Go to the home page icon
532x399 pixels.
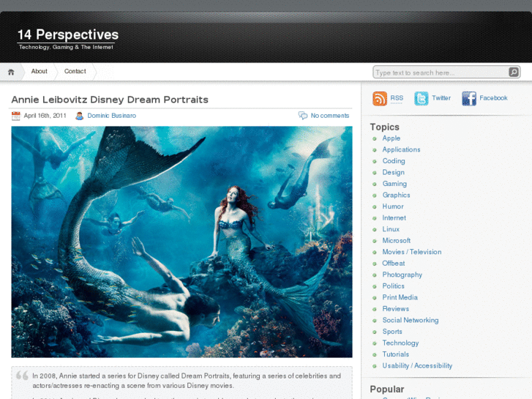pos(11,72)
